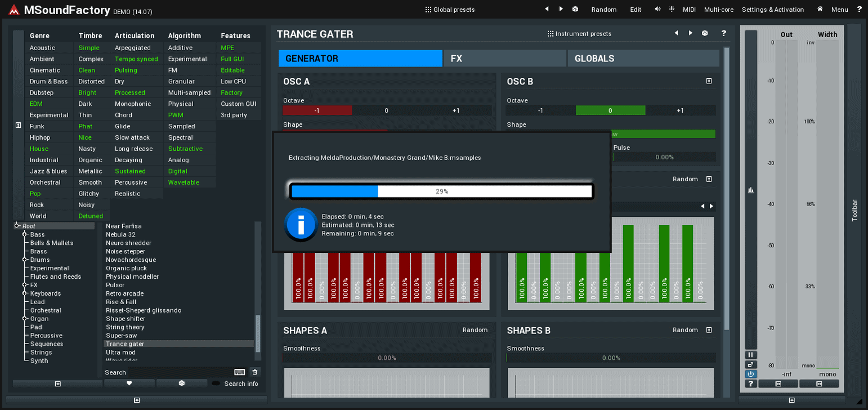Viewport: 868px width, 410px height.
Task: Toggle the Detuned timbre tag filter
Action: tap(91, 216)
